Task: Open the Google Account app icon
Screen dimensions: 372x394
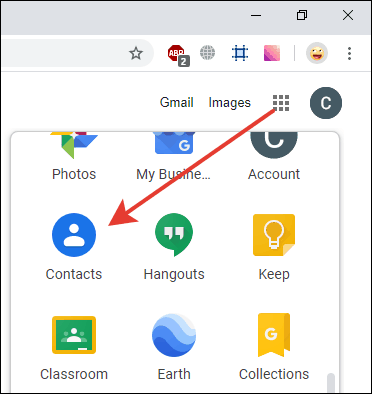Action: [x=274, y=145]
